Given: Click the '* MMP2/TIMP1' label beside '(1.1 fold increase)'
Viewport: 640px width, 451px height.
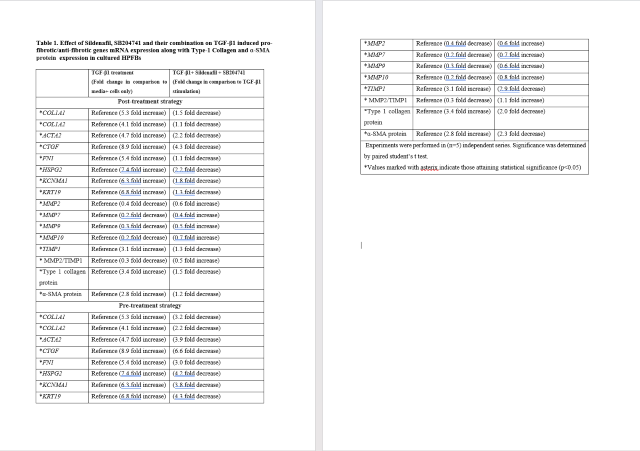Looking at the screenshot, I should click(x=385, y=100).
